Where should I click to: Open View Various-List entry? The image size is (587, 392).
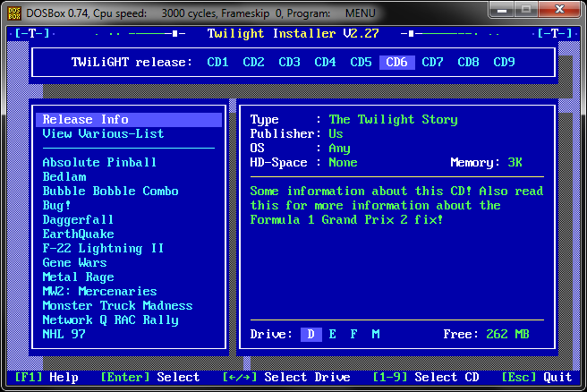pyautogui.click(x=103, y=133)
